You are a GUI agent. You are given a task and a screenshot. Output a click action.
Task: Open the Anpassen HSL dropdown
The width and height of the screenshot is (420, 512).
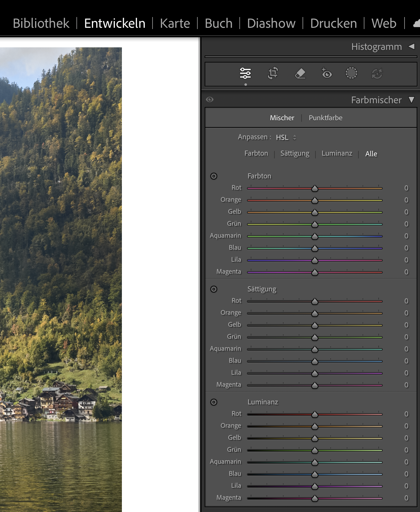tap(286, 137)
